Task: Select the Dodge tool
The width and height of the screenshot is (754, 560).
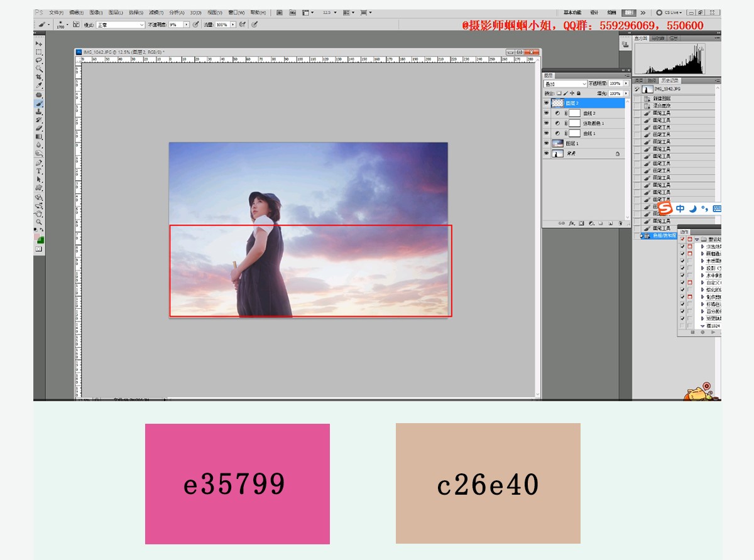Action: [39, 153]
